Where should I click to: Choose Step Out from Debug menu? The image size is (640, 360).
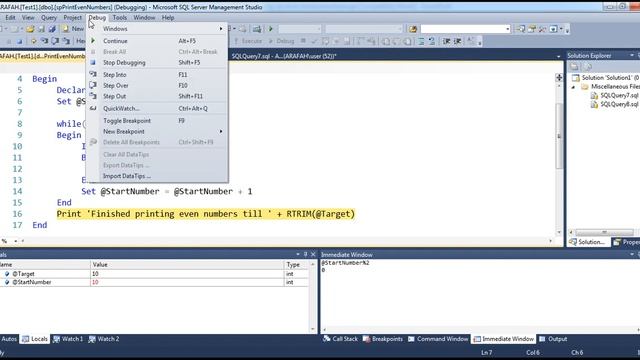pos(157,96)
